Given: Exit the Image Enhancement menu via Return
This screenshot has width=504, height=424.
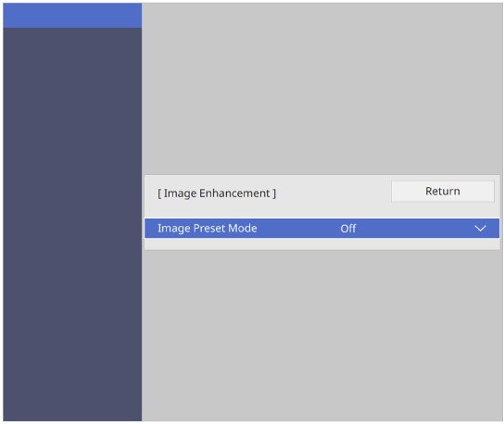Looking at the screenshot, I should tap(442, 191).
